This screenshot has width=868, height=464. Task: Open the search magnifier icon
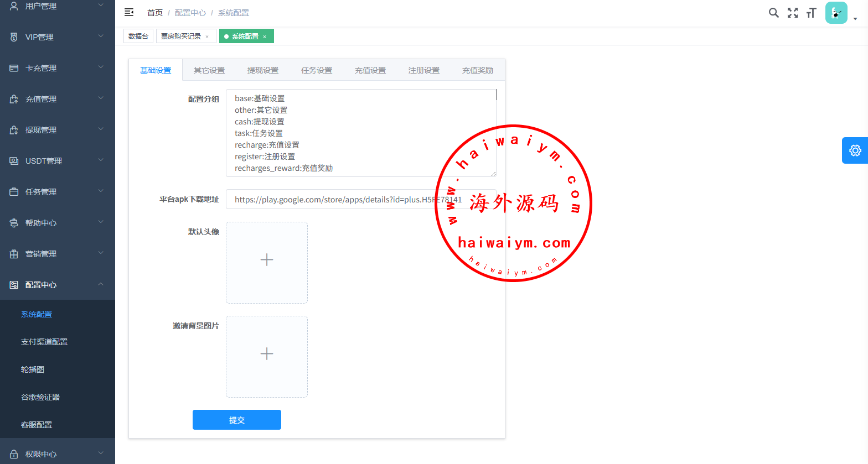coord(773,13)
